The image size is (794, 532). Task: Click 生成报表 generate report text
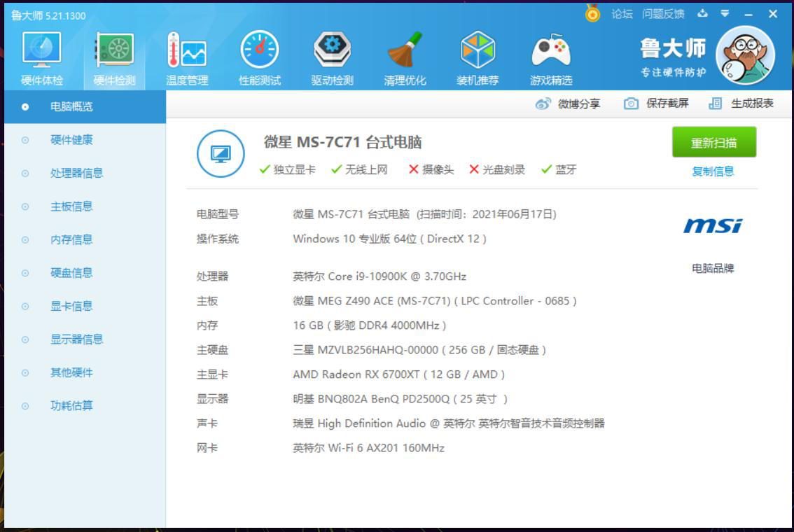[x=752, y=104]
